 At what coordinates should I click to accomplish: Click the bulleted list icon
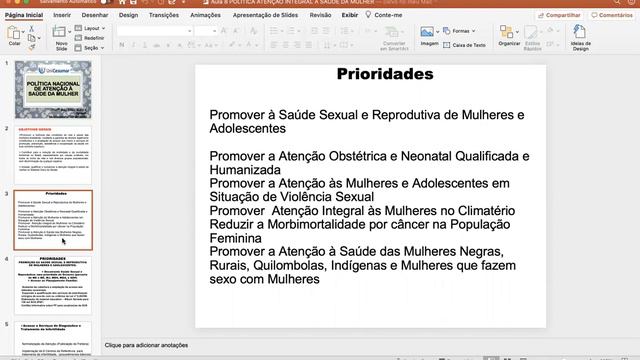273,31
